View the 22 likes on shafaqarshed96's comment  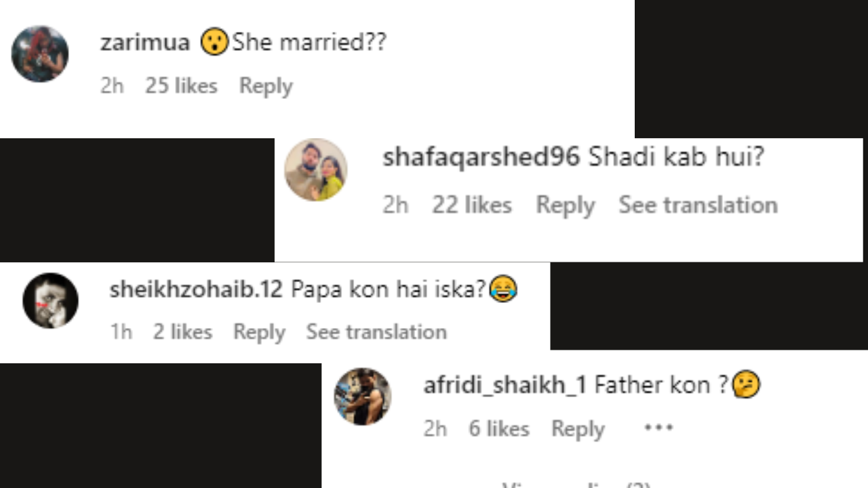click(x=472, y=205)
